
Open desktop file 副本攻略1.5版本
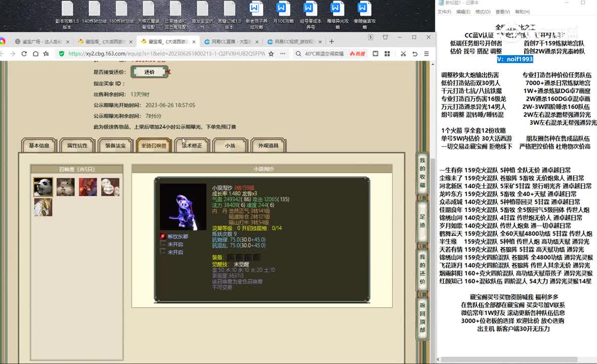coord(67,15)
